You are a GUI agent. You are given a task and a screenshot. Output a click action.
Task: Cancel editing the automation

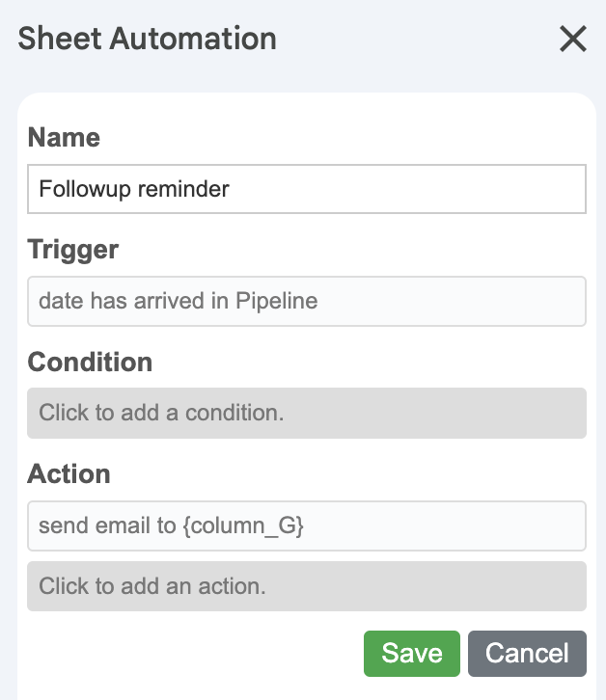coord(527,653)
